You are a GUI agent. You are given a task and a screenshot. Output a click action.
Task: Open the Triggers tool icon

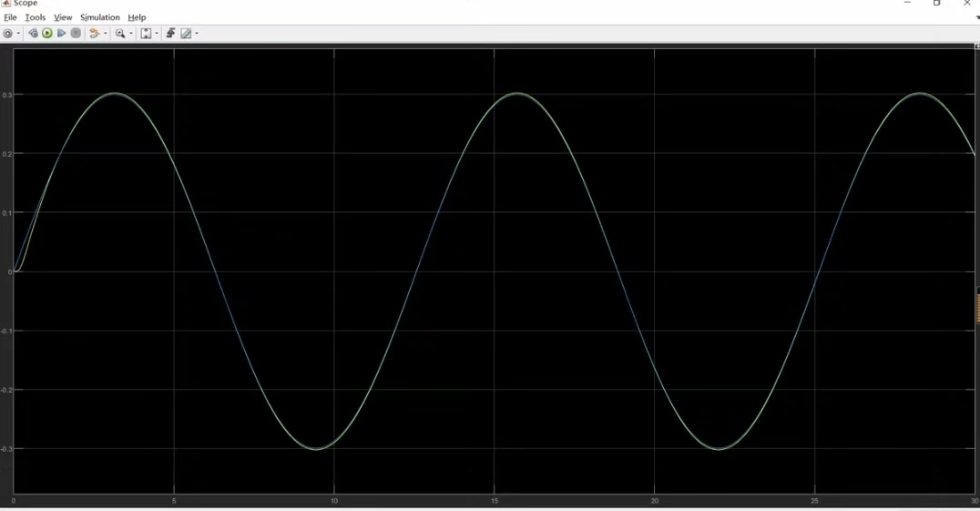coord(170,33)
